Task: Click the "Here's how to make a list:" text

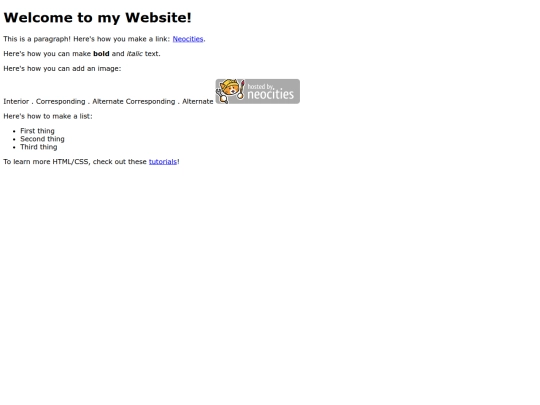Action: [x=48, y=116]
